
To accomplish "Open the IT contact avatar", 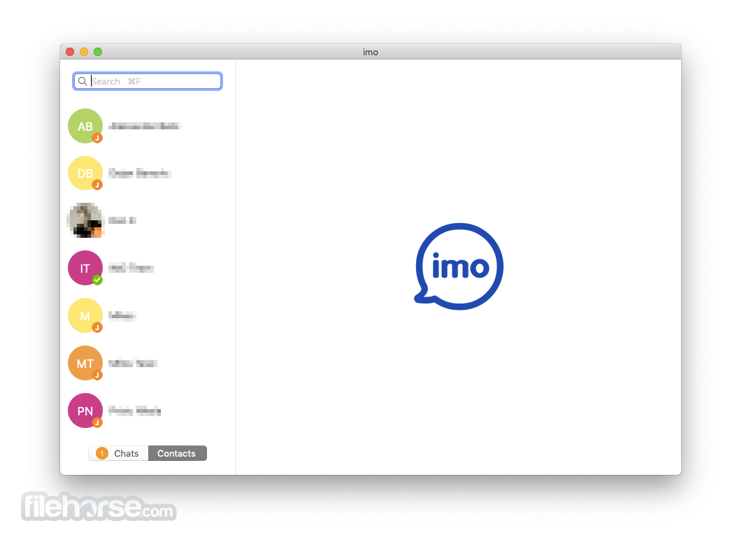I will pos(85,268).
